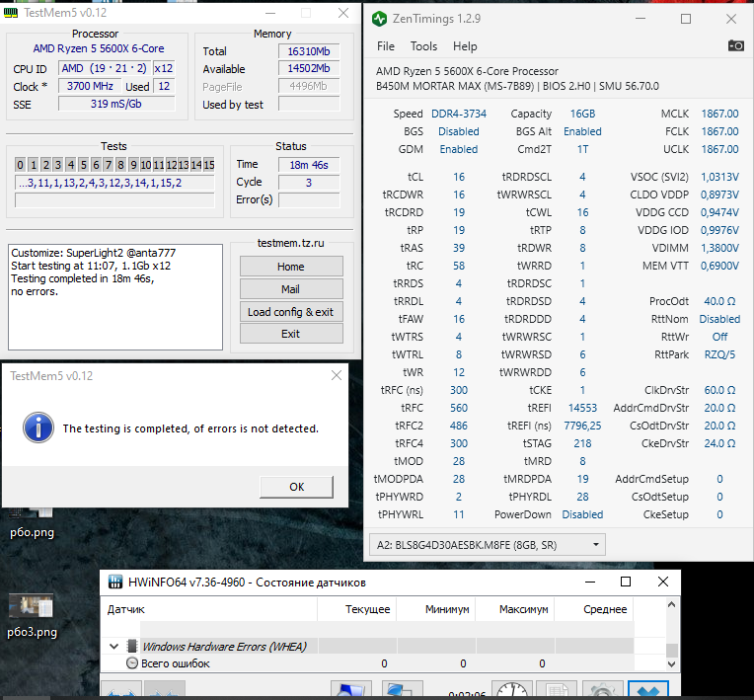
Task: Open the File menu in ZenTimings
Action: [x=386, y=46]
